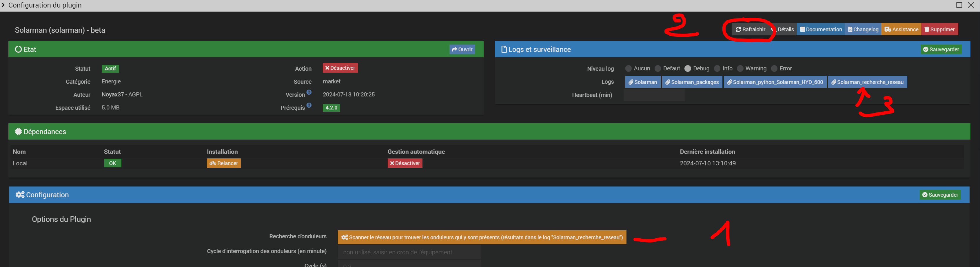980x267 pixels.
Task: Click the version date 2024-07-13 10:20:25
Action: [x=349, y=94]
